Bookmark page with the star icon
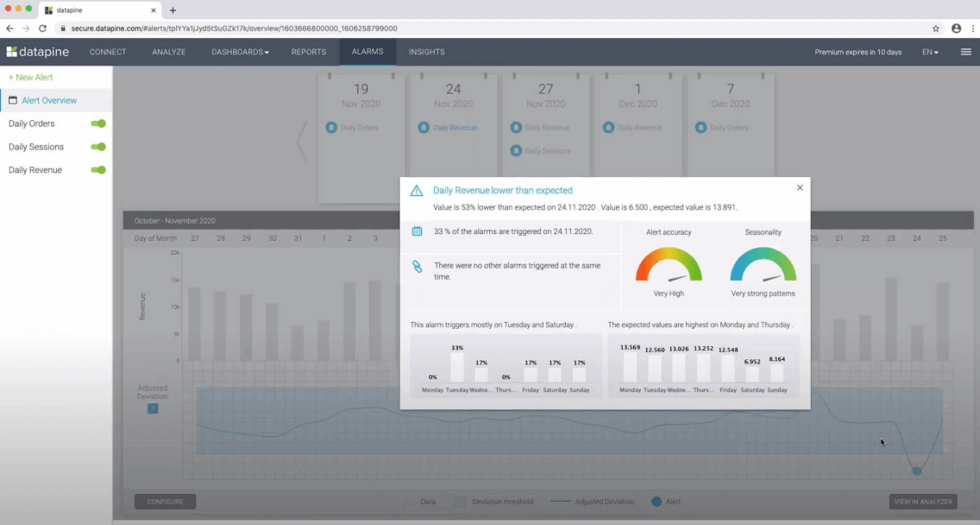This screenshot has height=525, width=980. click(x=936, y=28)
